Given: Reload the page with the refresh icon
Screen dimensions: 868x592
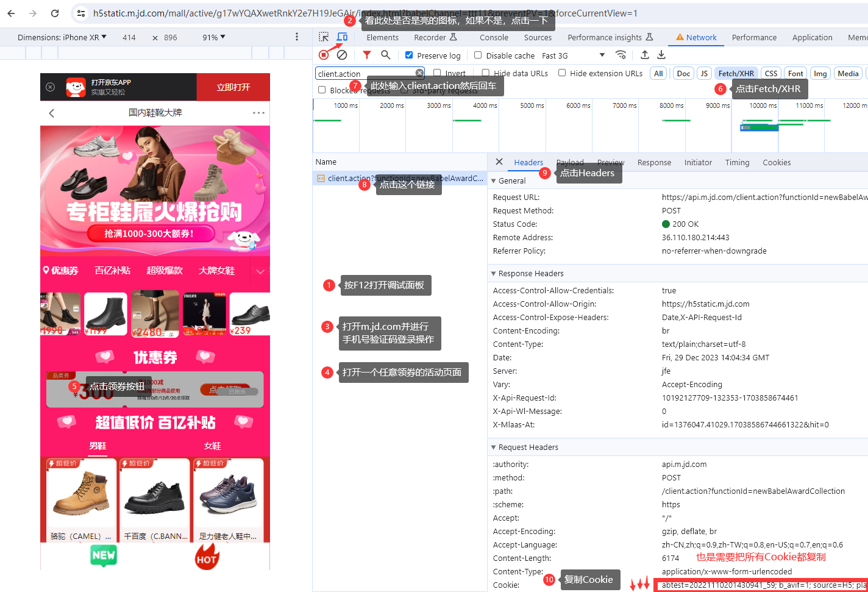Looking at the screenshot, I should [x=55, y=13].
